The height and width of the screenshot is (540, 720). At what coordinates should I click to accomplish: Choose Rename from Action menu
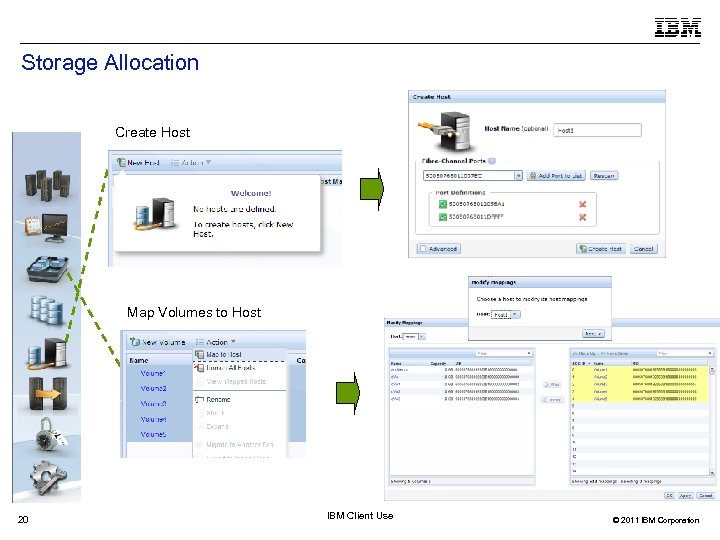pos(239,399)
